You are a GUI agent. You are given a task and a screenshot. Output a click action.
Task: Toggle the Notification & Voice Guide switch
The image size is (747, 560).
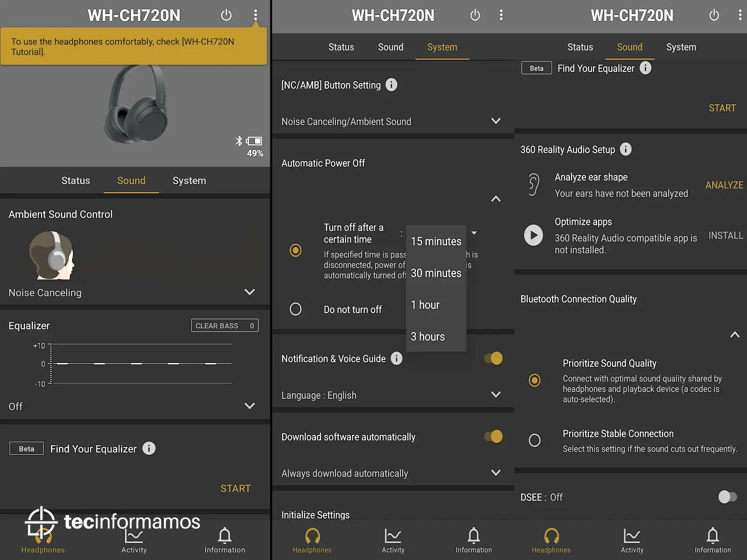click(x=493, y=358)
